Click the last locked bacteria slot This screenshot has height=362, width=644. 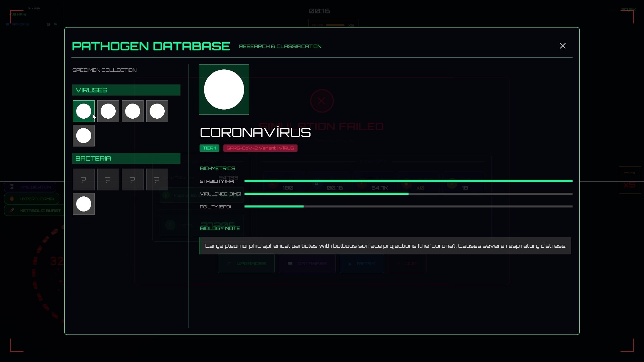157,179
